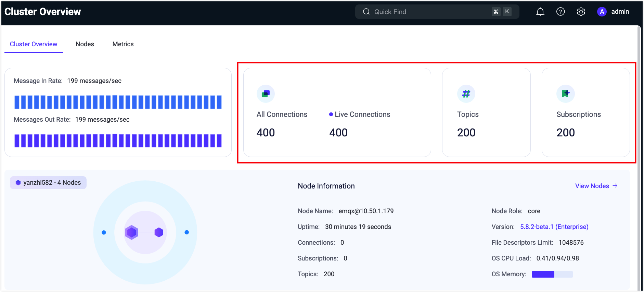Click the Live Connections label
644x292 pixels.
[362, 114]
